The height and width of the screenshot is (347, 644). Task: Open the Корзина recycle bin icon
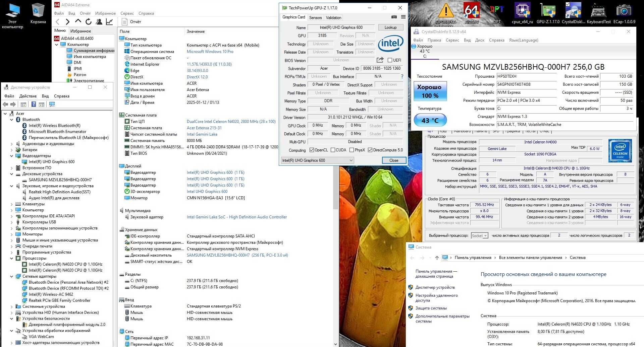click(x=38, y=13)
